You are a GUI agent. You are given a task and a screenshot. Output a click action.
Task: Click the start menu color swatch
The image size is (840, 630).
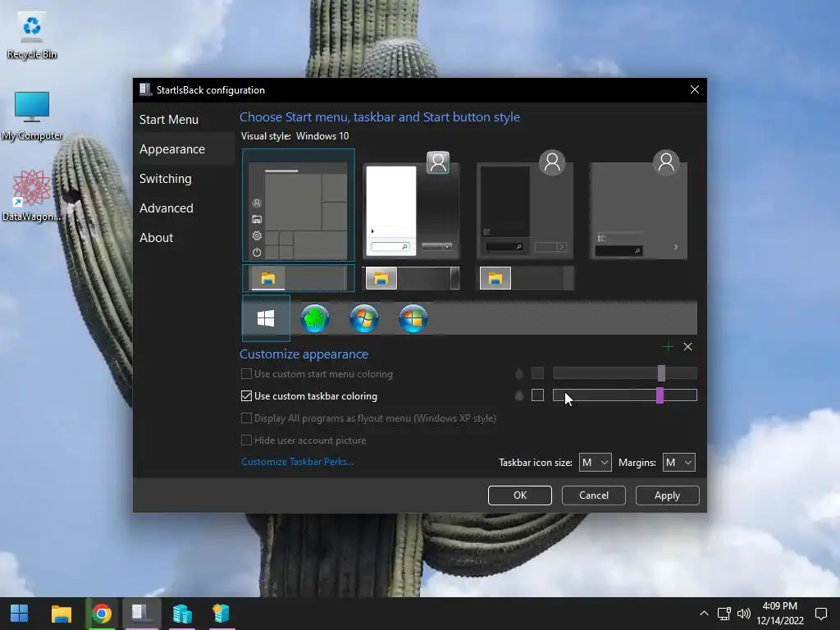point(537,373)
